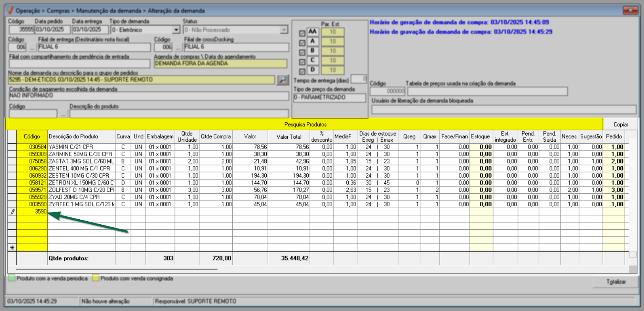This screenshot has width=644, height=311.
Task: Click the application logo in title bar
Action: tap(10, 10)
